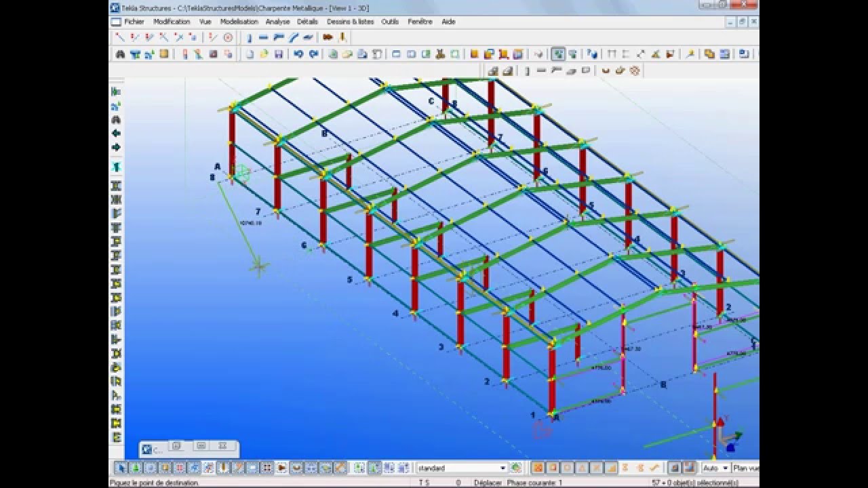Click the left-pointing black arrow in side toolbar
The height and width of the screenshot is (488, 868).
point(116,134)
